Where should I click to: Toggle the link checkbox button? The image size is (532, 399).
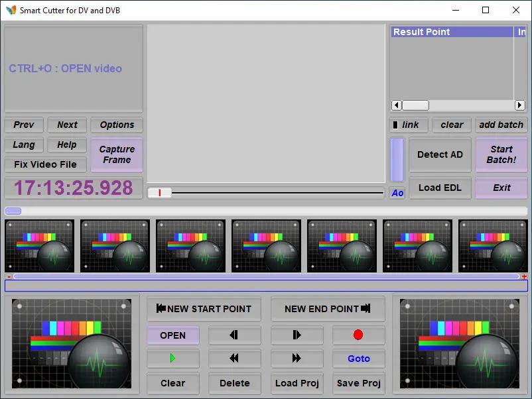409,125
